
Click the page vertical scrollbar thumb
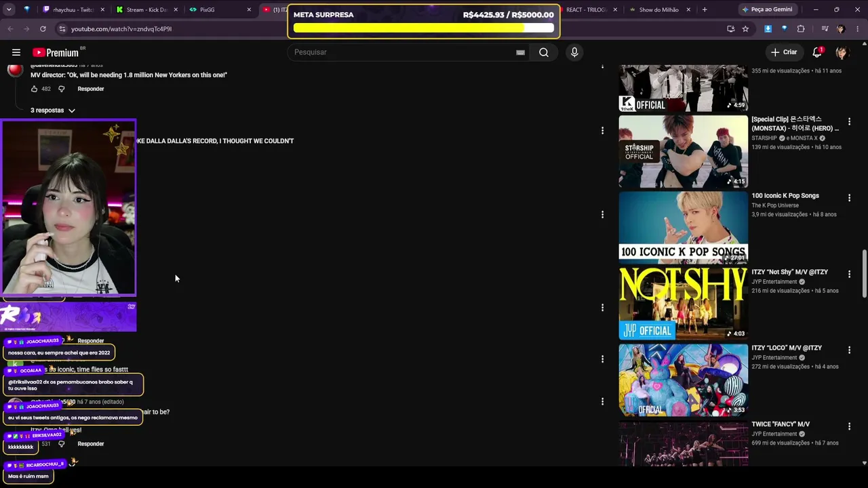coord(864,273)
